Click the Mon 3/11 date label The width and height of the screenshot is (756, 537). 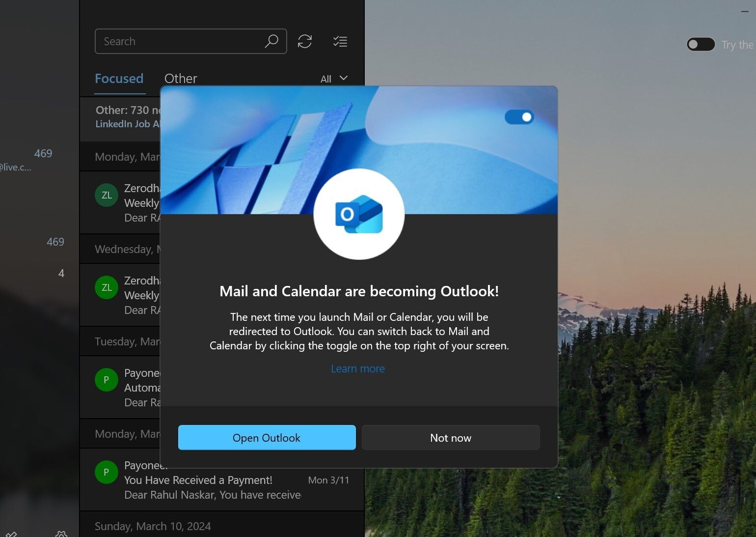tap(328, 480)
